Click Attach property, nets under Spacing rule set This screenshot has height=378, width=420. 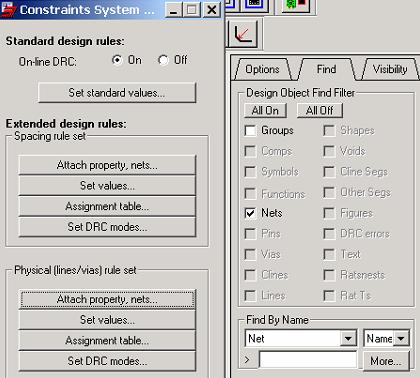107,165
